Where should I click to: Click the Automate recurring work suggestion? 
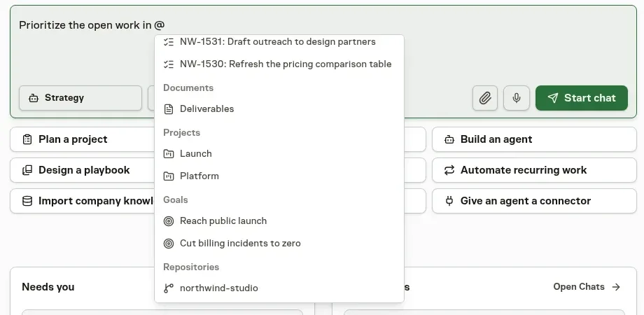point(534,170)
